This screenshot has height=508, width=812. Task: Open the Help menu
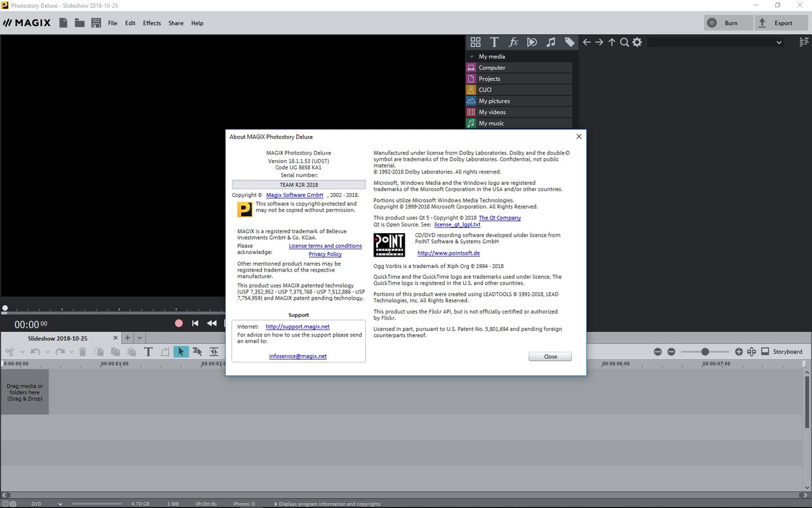point(197,23)
